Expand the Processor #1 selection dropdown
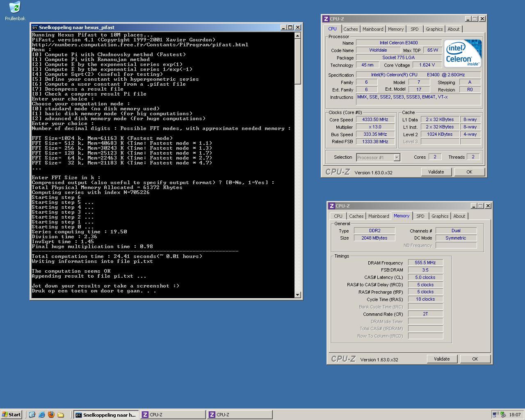 pos(397,157)
